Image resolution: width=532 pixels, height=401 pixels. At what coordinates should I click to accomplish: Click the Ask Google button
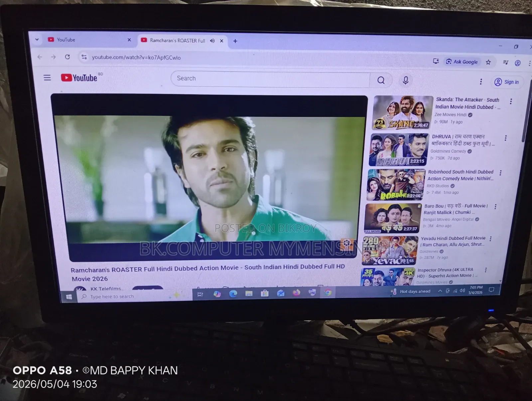pos(462,62)
